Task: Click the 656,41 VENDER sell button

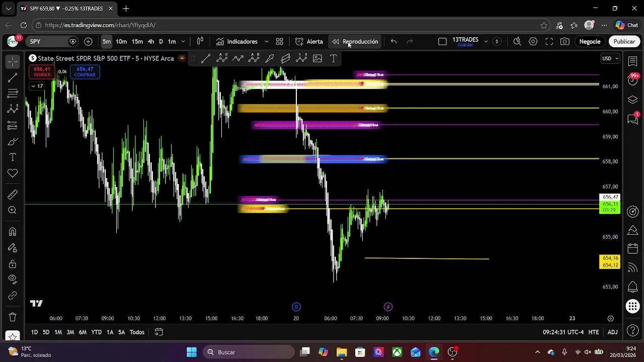Action: pos(42,72)
